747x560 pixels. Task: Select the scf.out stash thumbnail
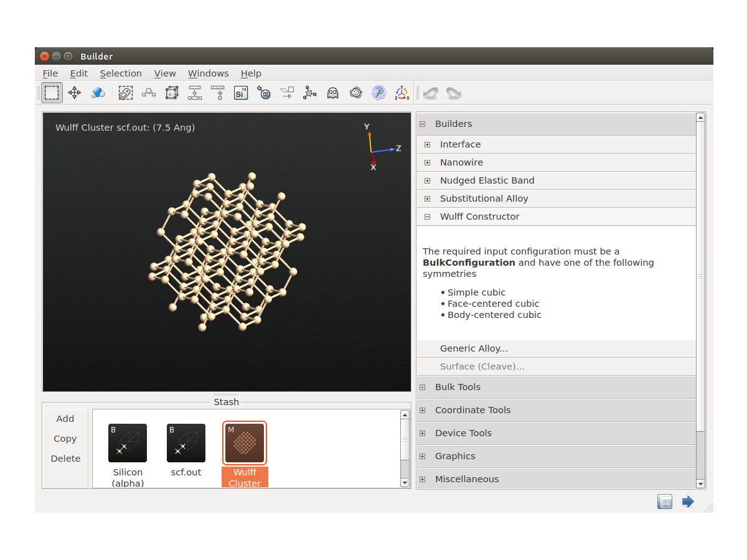pyautogui.click(x=186, y=443)
